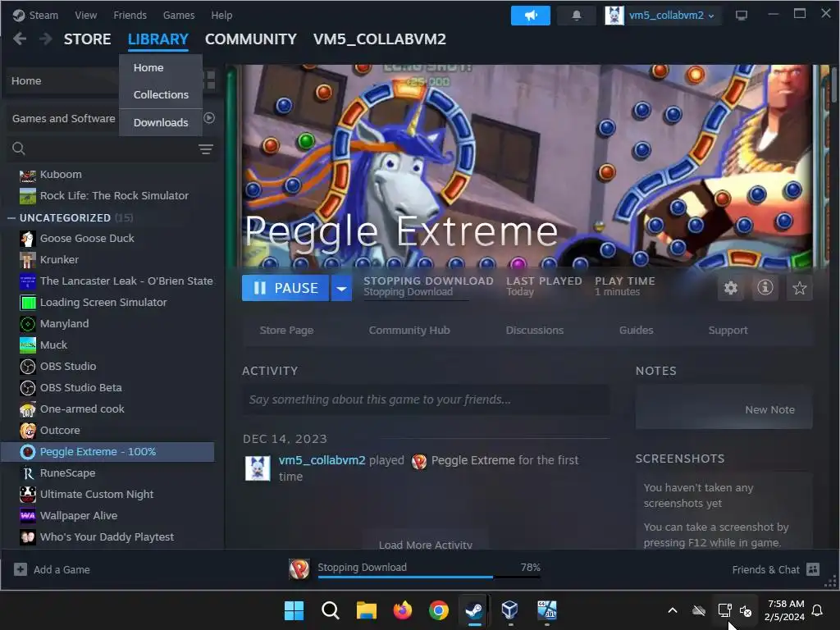Viewport: 840px width, 630px height.
Task: Click the Steam taskbar icon
Action: click(x=474, y=610)
